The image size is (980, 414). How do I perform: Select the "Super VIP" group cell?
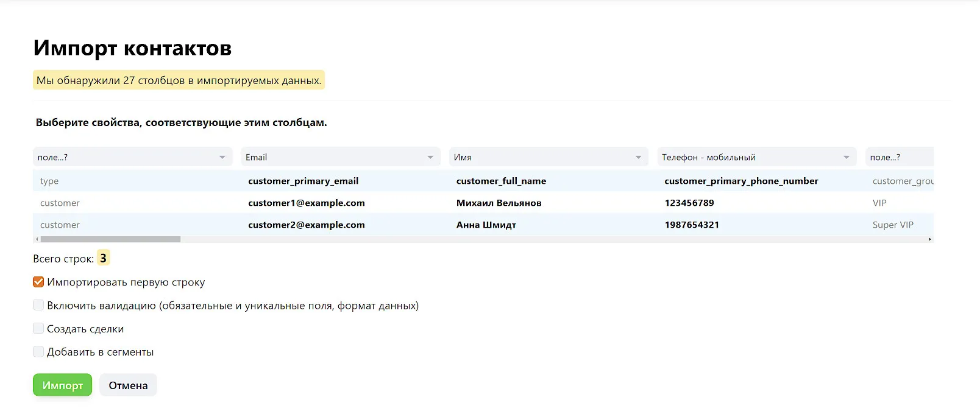(893, 225)
